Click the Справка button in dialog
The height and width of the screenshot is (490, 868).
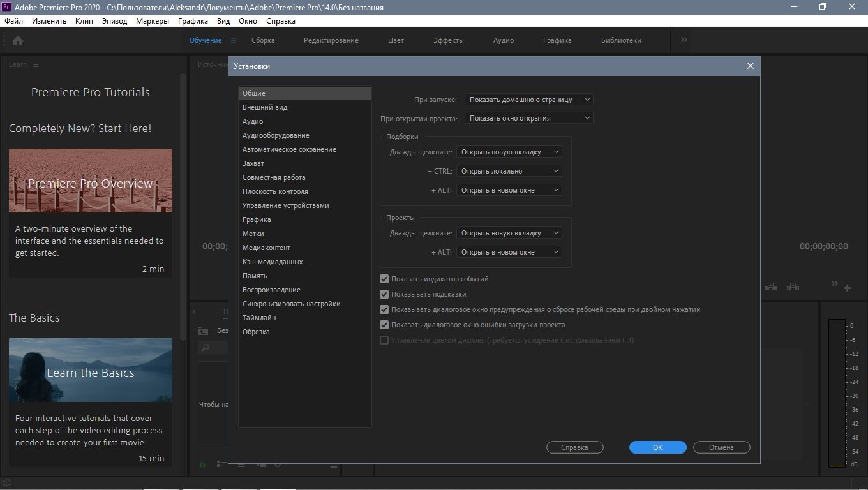pyautogui.click(x=574, y=447)
